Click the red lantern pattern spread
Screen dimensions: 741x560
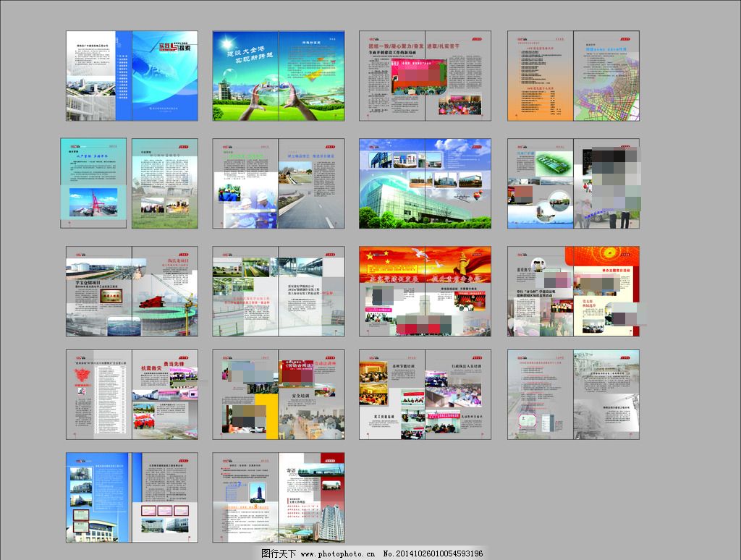coord(573,292)
